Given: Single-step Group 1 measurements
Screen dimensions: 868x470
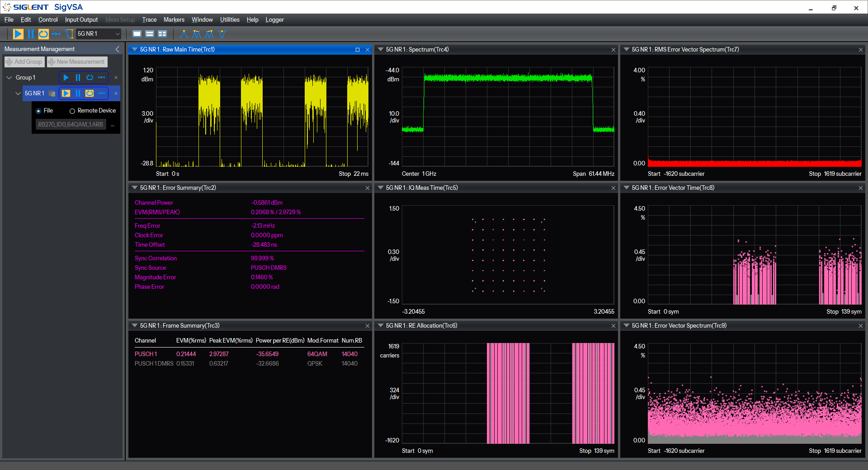Looking at the screenshot, I should (x=102, y=78).
